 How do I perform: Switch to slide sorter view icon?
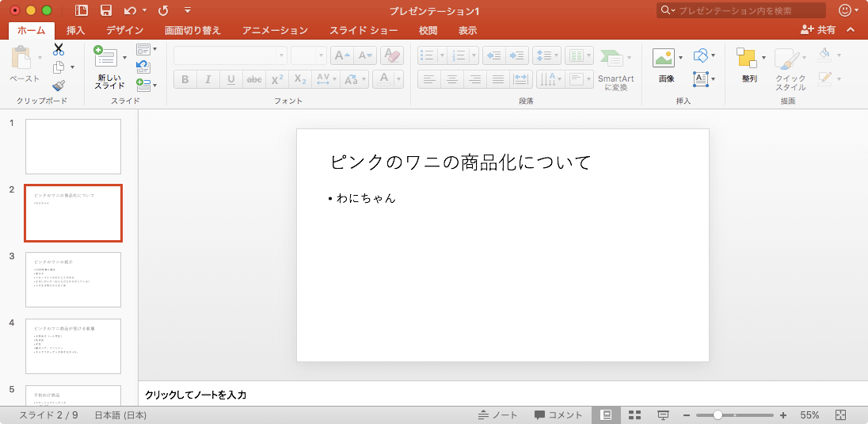pyautogui.click(x=634, y=415)
